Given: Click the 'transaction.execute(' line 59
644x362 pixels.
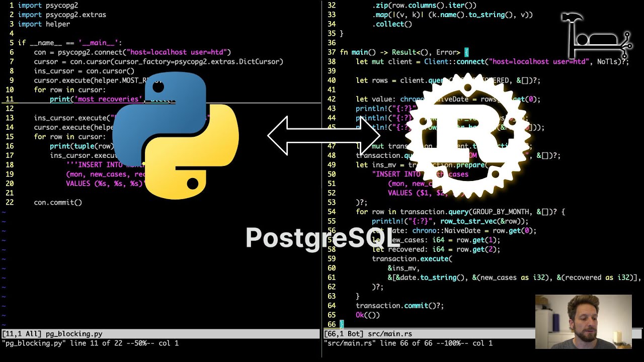Looking at the screenshot, I should [x=412, y=259].
